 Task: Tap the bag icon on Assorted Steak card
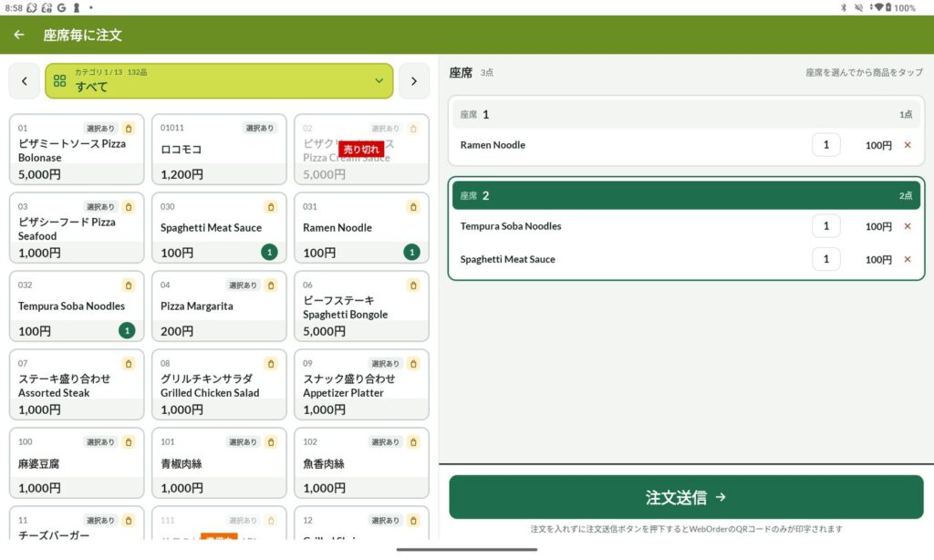pyautogui.click(x=129, y=363)
